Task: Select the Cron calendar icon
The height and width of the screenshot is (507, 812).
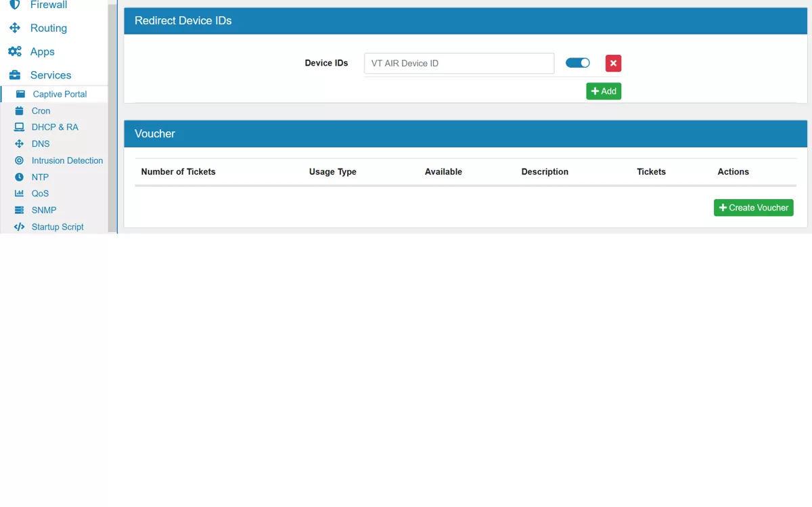Action: [20, 110]
